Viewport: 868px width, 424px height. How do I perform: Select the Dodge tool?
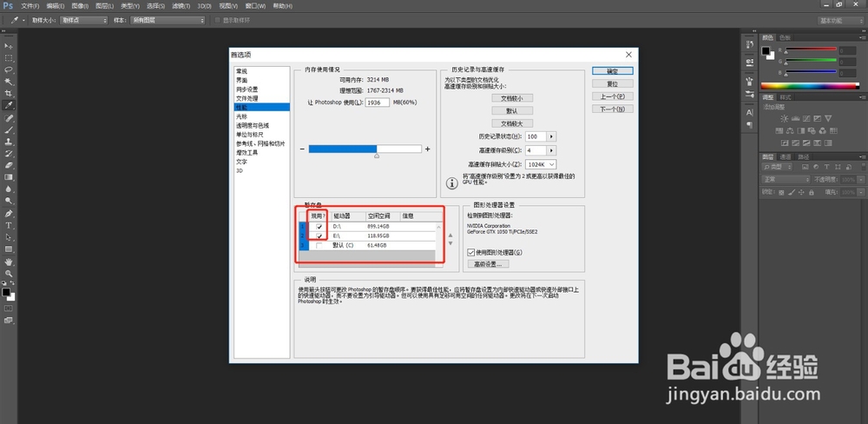point(9,201)
